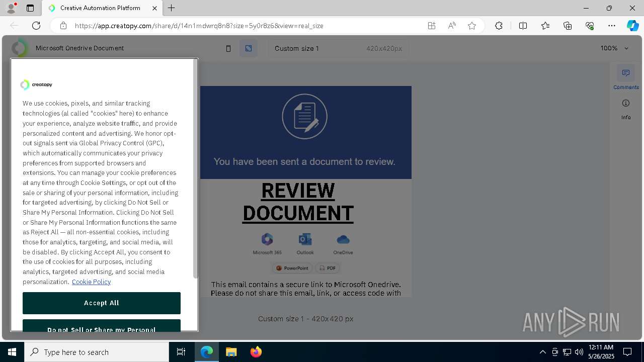Click the PDF badge

point(328,268)
